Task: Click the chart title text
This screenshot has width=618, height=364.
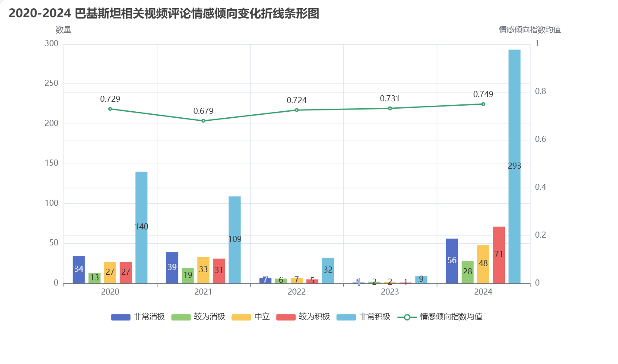Action: click(x=164, y=13)
